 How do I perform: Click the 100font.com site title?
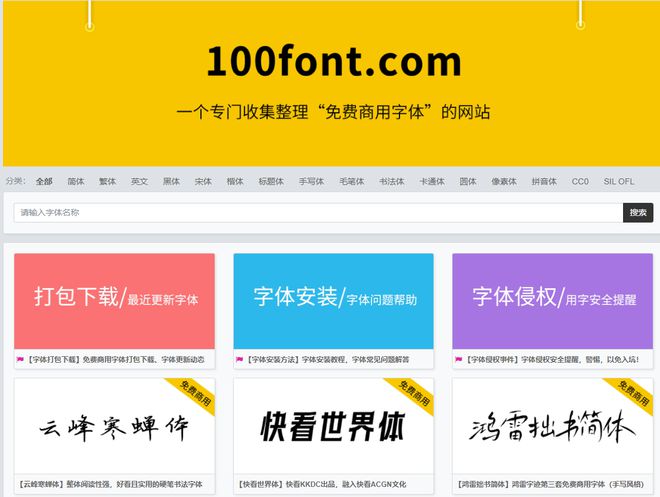click(x=334, y=62)
